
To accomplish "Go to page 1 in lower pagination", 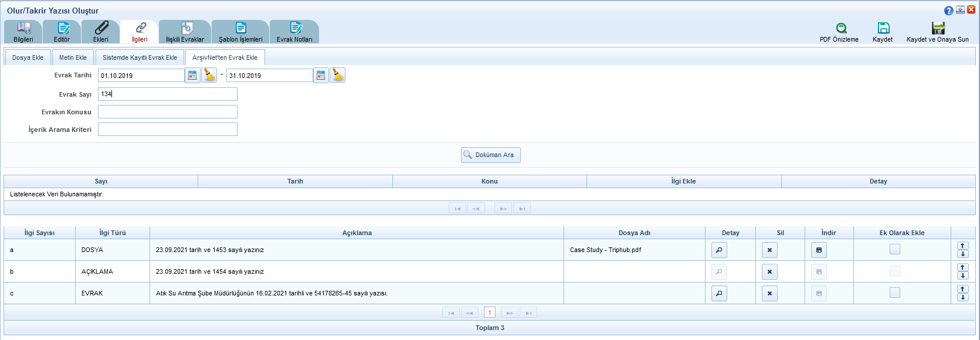I will pyautogui.click(x=490, y=313).
